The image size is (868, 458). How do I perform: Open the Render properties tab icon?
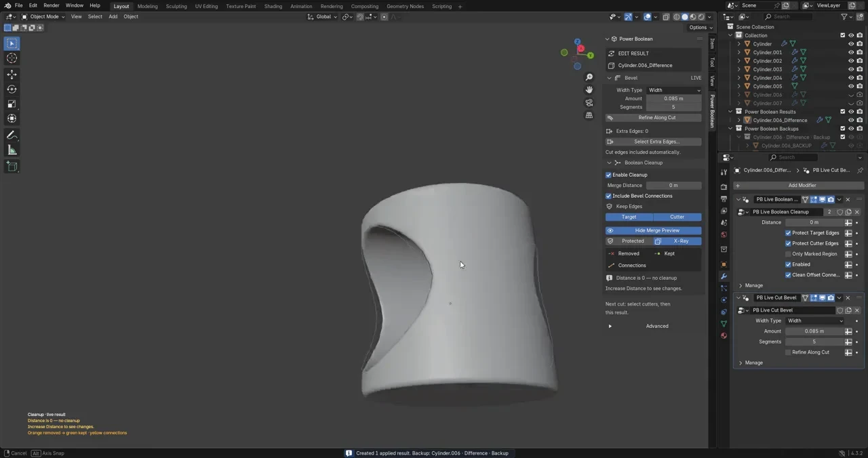(x=724, y=186)
